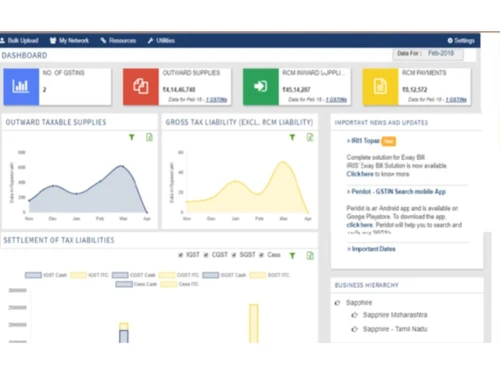
Task: Click the green RCM Inward Supplies arrow tile
Action: pos(261,87)
